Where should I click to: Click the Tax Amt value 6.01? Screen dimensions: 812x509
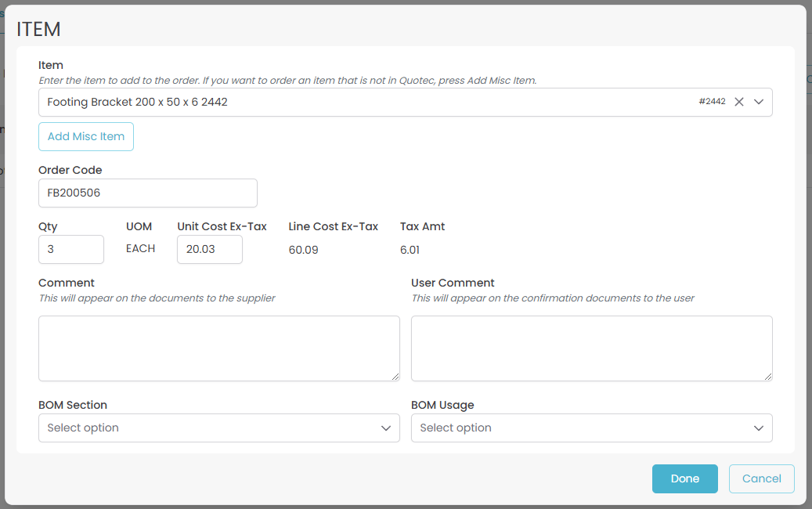coord(410,250)
